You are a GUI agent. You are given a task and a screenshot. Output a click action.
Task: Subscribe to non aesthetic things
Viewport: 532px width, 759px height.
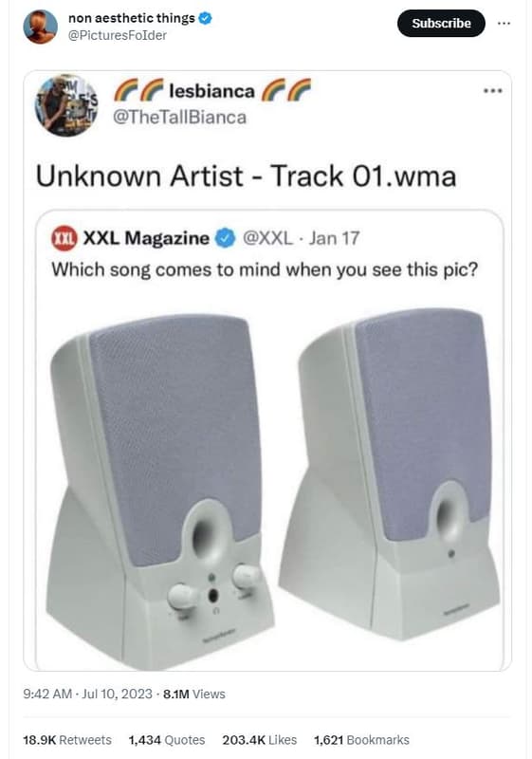pyautogui.click(x=441, y=23)
